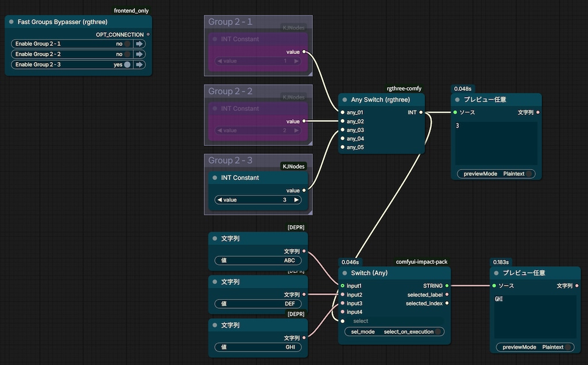Collapse the Any Switch (rgthree) node via its dot
The image size is (588, 365).
345,100
